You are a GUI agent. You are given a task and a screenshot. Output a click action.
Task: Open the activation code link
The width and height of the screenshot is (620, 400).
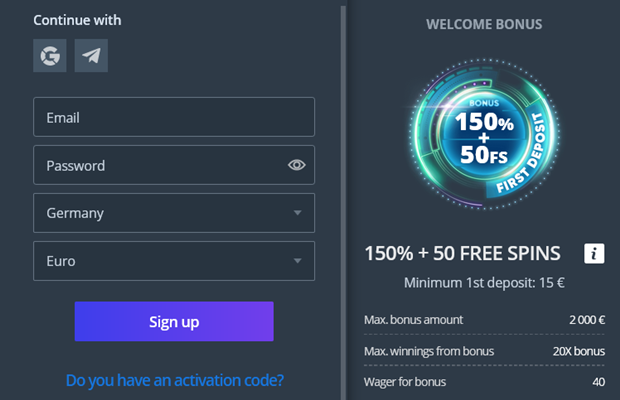[x=175, y=380]
